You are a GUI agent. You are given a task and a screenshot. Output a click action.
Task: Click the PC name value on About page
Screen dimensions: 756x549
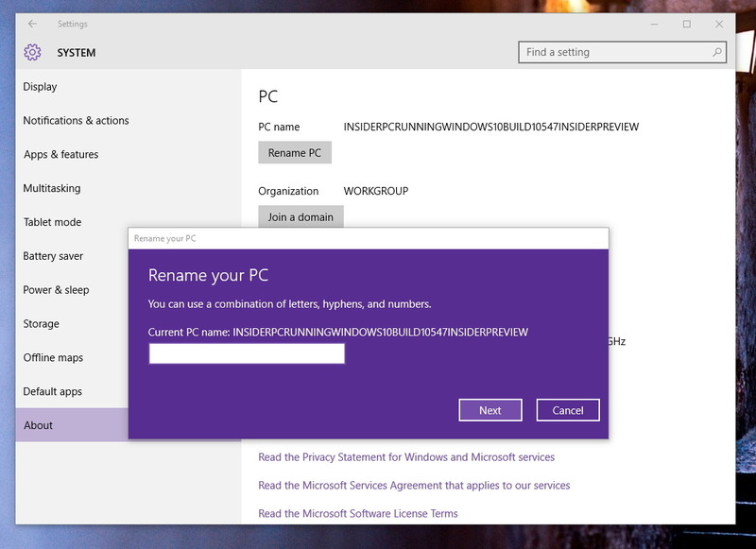pos(491,127)
